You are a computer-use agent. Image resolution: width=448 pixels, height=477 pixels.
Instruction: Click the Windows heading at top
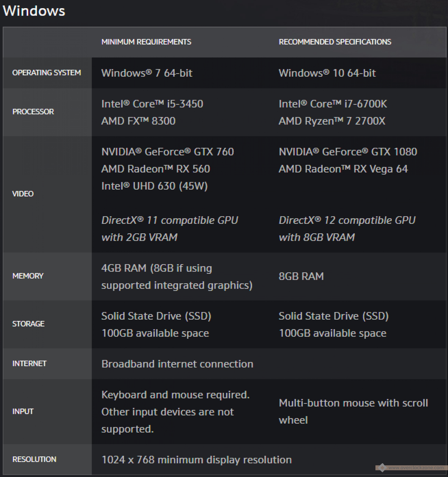click(34, 11)
